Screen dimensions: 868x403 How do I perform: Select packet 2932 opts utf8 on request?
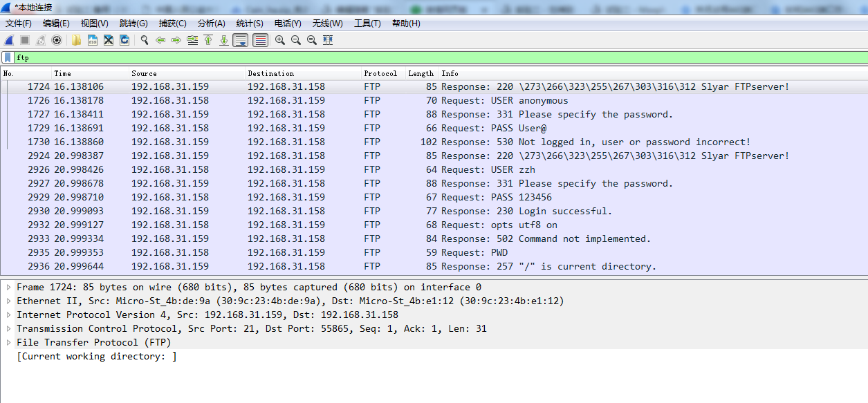[x=434, y=225]
